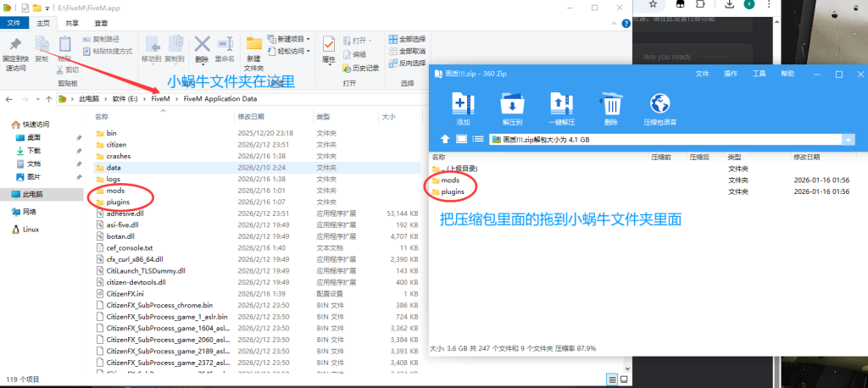Open the recent locations dropdown beside Forward
The image size is (868, 388).
36,99
